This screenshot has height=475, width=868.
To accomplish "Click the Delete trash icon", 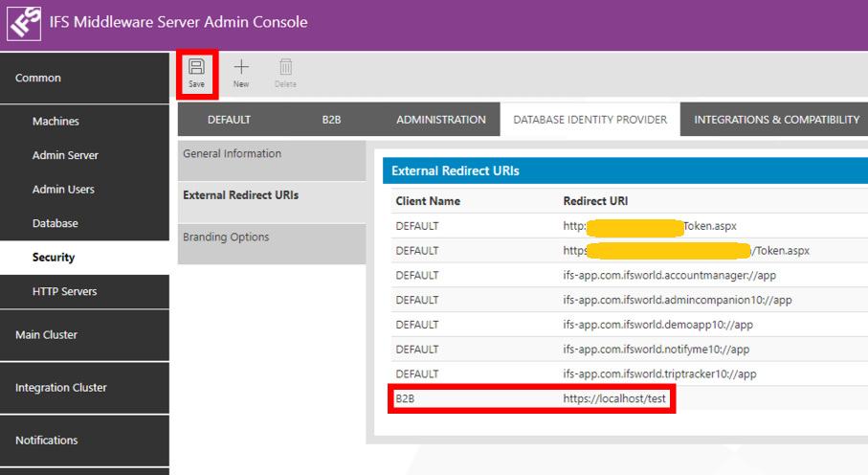I will [285, 73].
